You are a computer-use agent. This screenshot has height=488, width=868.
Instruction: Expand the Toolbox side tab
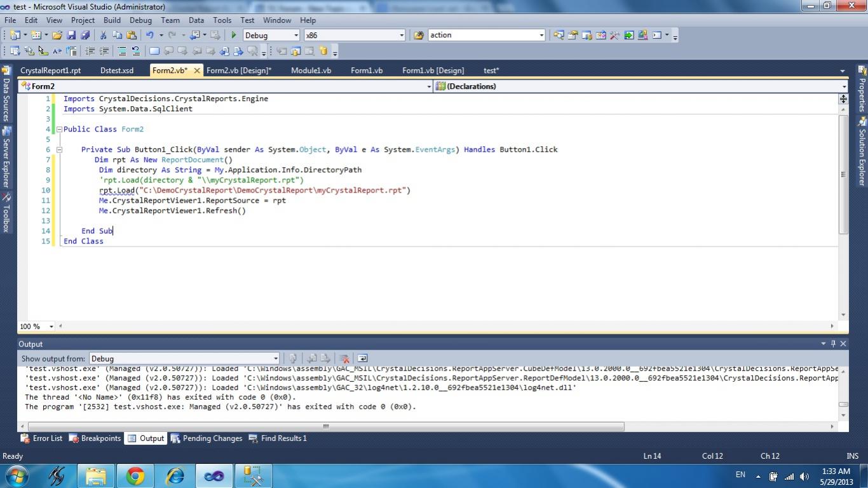click(x=6, y=212)
